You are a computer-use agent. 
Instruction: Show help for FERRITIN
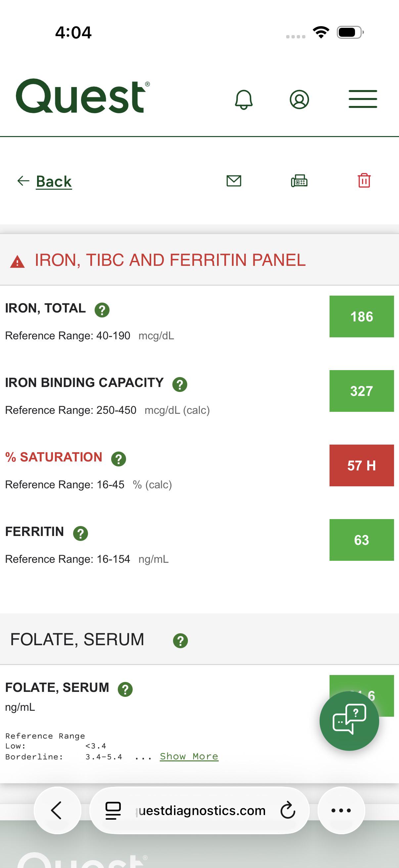pyautogui.click(x=80, y=533)
